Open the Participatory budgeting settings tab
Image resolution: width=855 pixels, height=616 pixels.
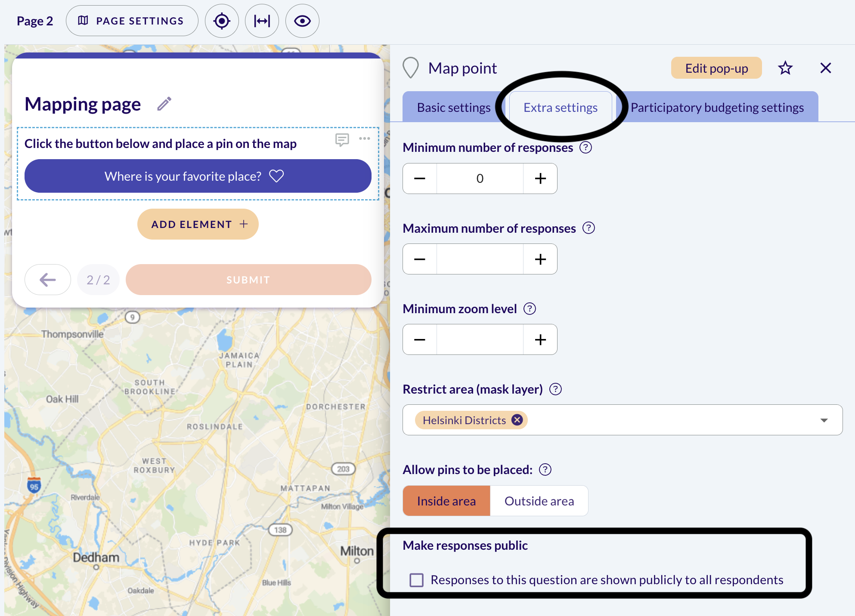[717, 107]
